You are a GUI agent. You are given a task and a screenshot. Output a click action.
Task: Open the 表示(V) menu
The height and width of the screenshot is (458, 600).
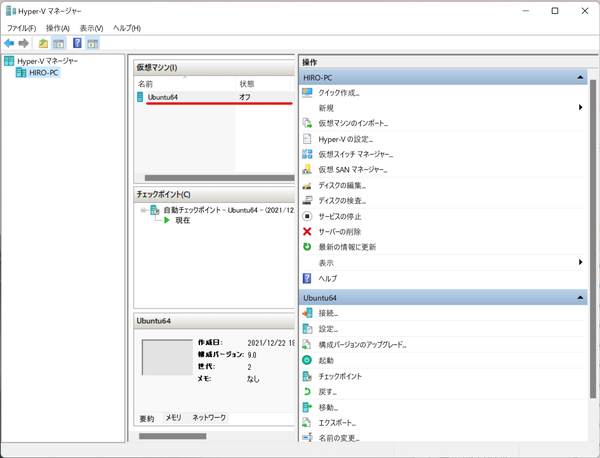coord(91,28)
